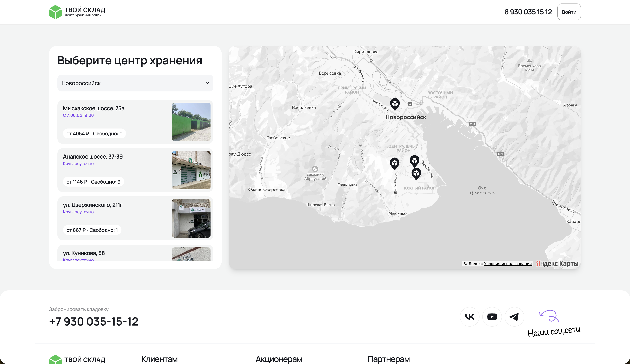630x364 pixels.
Task: Open the photo thumbnail for ул. Куникова, 38
Action: [191, 254]
